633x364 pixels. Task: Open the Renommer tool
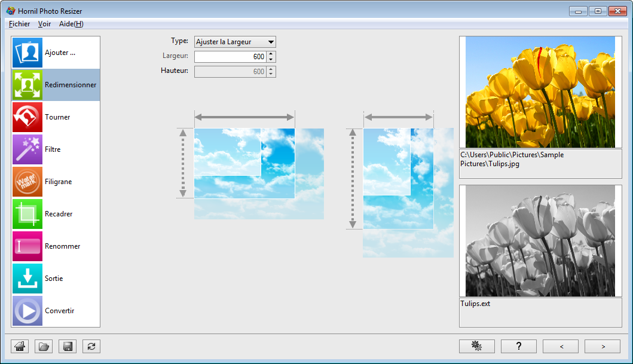pyautogui.click(x=55, y=246)
